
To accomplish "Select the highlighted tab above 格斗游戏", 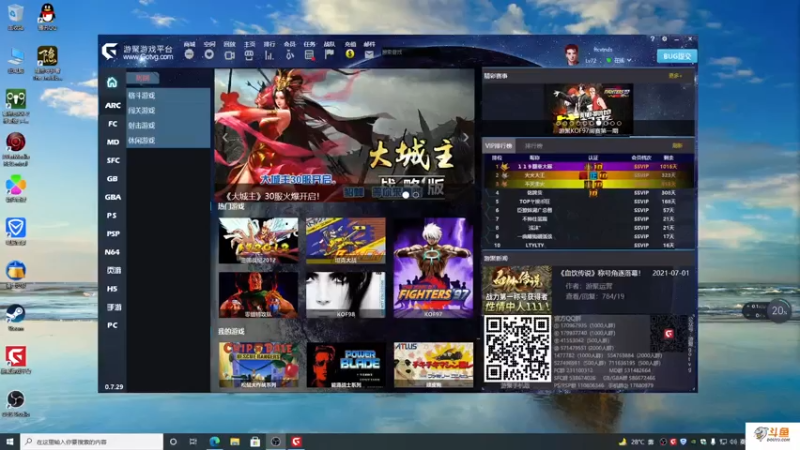I will 143,78.
